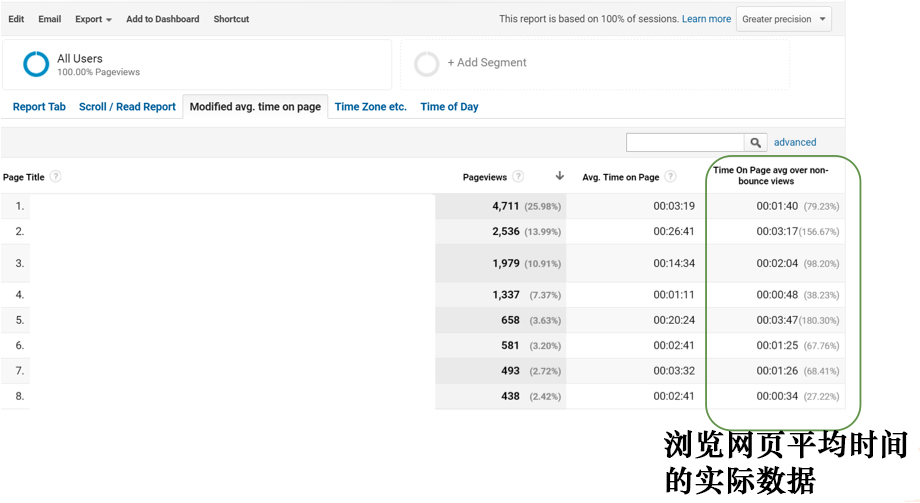Click the Email report button
This screenshot has width=920, height=503.
pos(50,19)
